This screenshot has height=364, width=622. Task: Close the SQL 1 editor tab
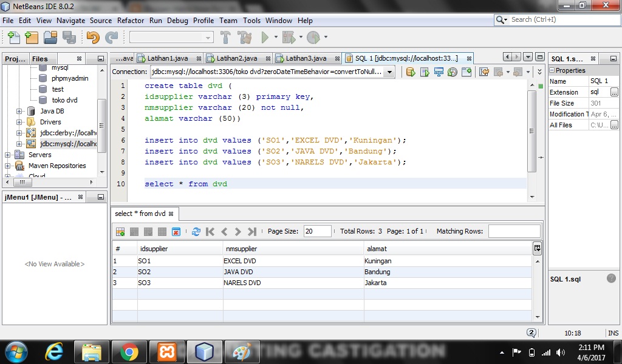(x=470, y=59)
